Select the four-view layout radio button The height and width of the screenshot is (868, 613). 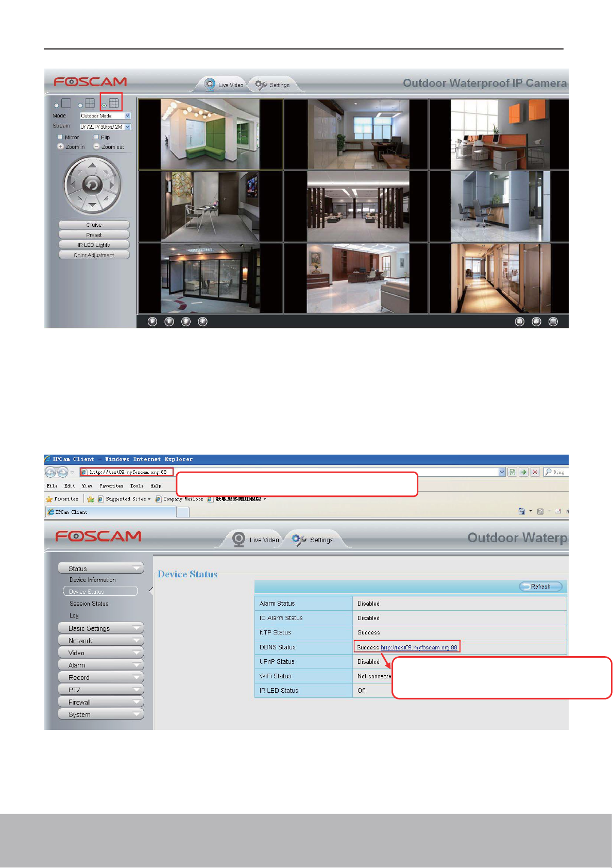point(80,105)
